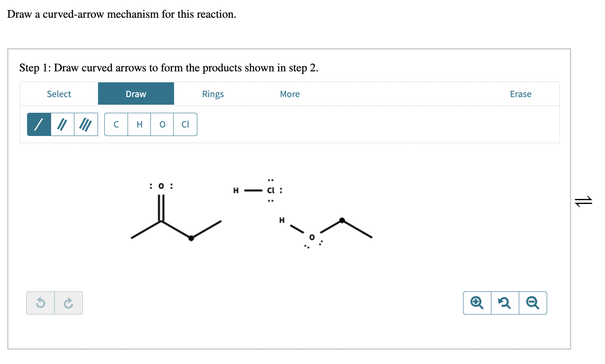Screen dimensions: 605x364
Task: Select the double bond tool
Action: [x=62, y=124]
